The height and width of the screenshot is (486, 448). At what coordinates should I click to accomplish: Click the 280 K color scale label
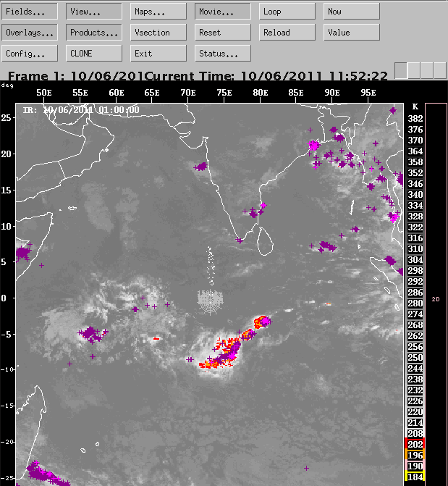pyautogui.click(x=415, y=303)
